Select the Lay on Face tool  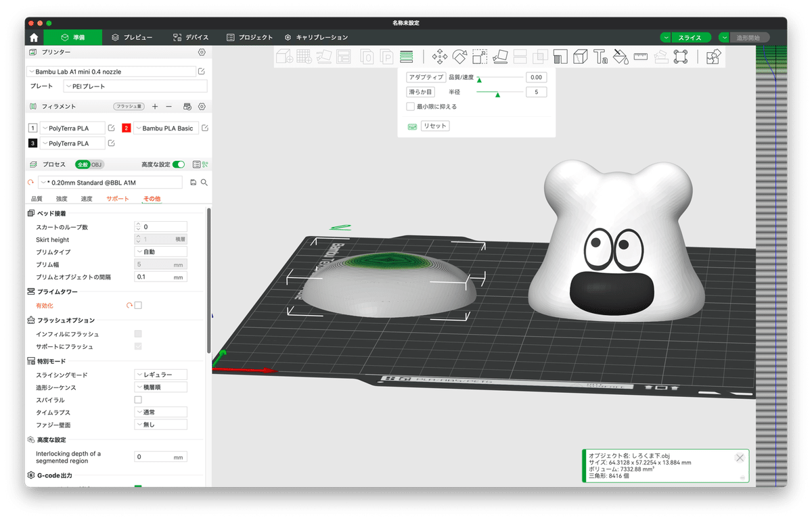click(x=500, y=57)
